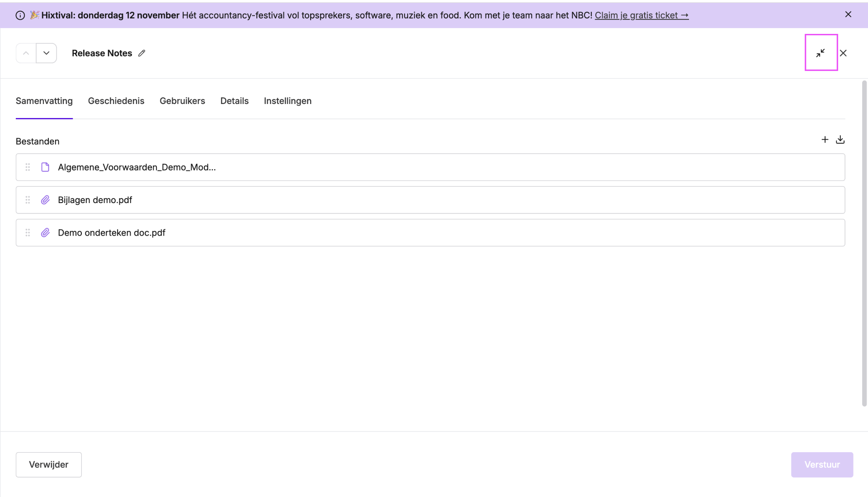Download all files with the download icon
Image resolution: width=868 pixels, height=497 pixels.
point(840,140)
